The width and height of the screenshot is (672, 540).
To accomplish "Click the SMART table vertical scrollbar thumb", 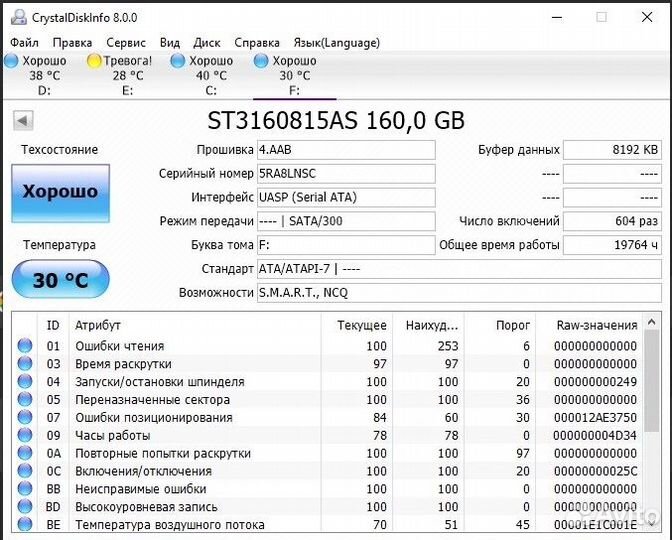I will pos(652,381).
